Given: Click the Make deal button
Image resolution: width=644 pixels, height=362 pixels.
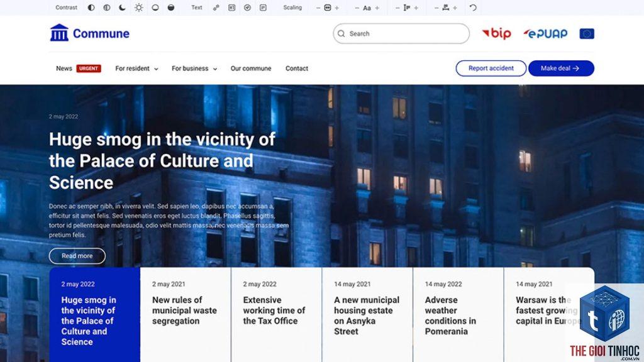Looking at the screenshot, I should [x=561, y=68].
